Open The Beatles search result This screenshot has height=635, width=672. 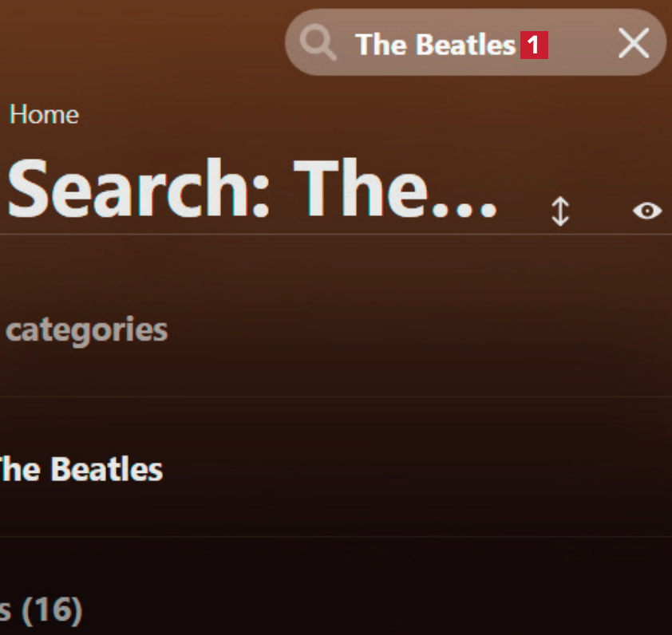coord(80,469)
